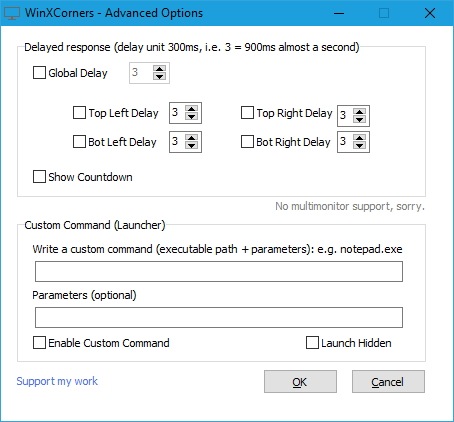The image size is (454, 422).
Task: Click the WinXCorners monitor icon in title bar
Action: pos(12,13)
